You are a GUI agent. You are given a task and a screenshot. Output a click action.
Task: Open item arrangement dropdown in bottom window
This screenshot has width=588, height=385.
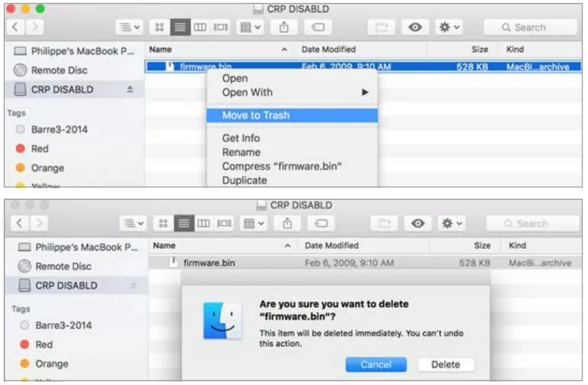(x=254, y=223)
